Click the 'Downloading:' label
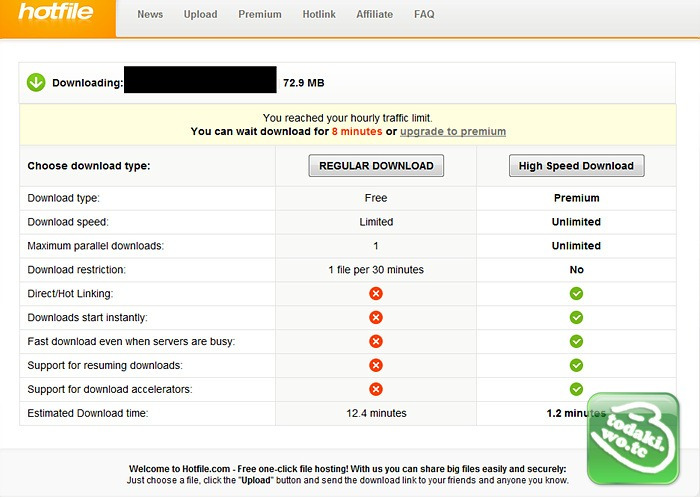This screenshot has height=497, width=700. point(87,83)
